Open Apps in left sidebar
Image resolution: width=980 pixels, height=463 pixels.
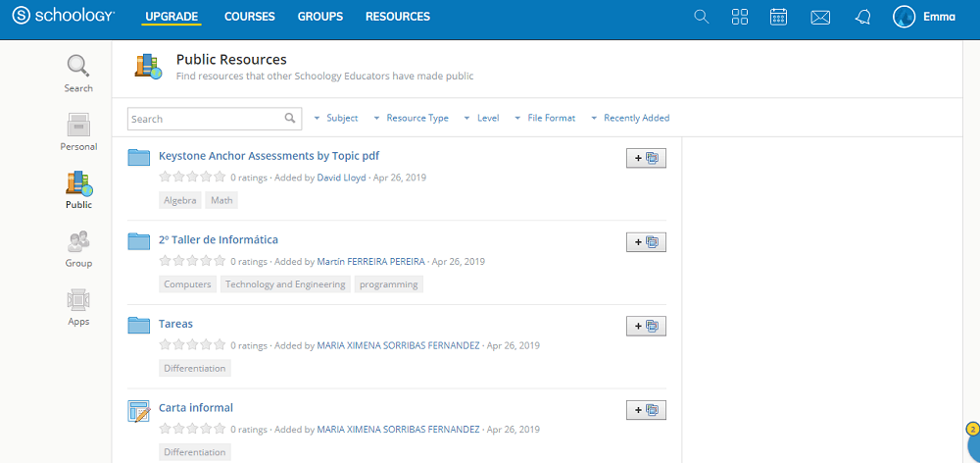point(78,307)
